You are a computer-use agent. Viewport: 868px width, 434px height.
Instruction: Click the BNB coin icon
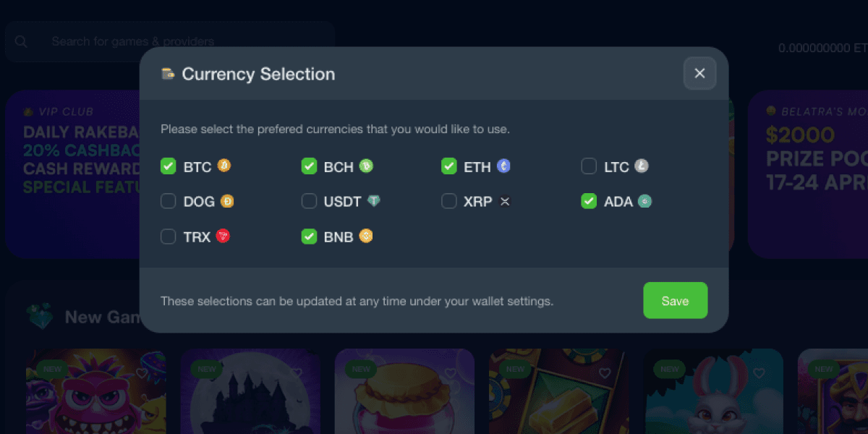(366, 236)
